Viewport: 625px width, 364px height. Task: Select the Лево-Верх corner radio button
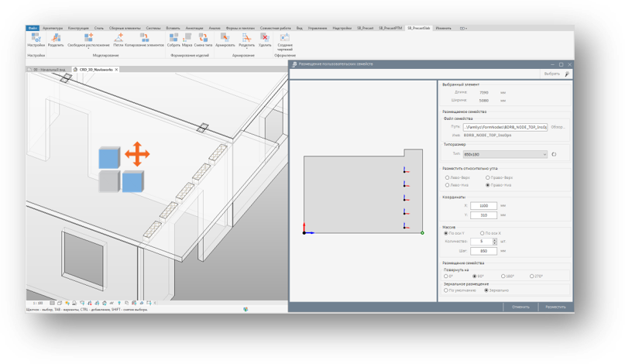(448, 177)
